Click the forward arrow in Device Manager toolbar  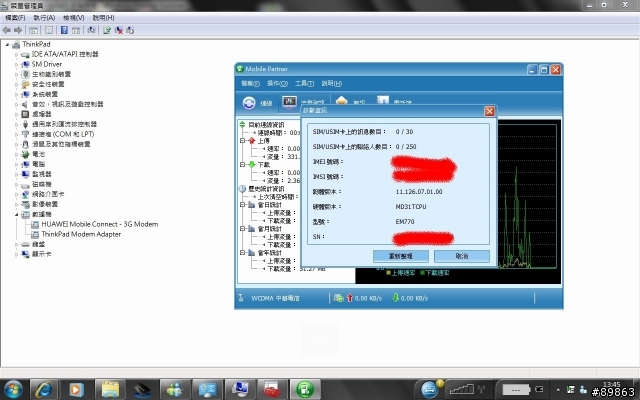[x=18, y=30]
